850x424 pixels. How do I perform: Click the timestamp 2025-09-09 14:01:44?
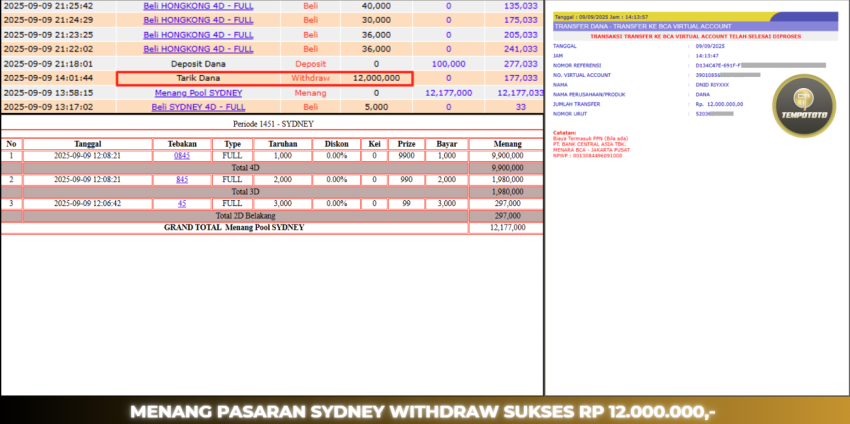pos(48,78)
